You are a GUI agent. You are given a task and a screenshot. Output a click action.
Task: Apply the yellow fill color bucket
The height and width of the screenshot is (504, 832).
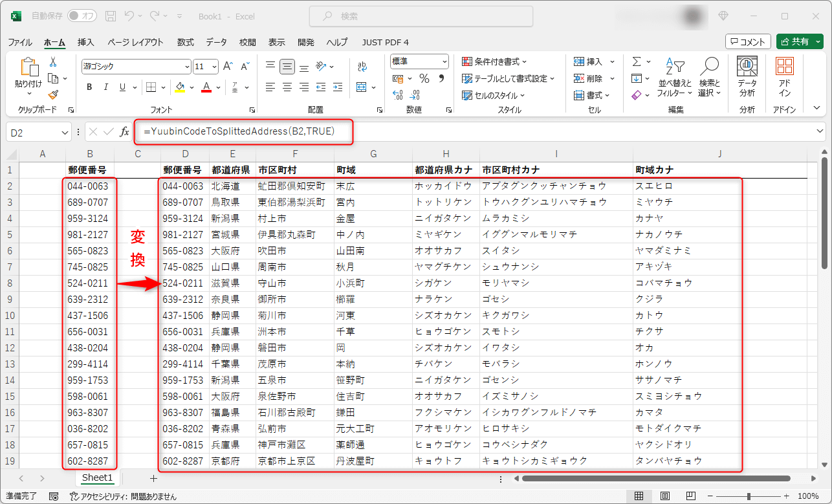181,87
